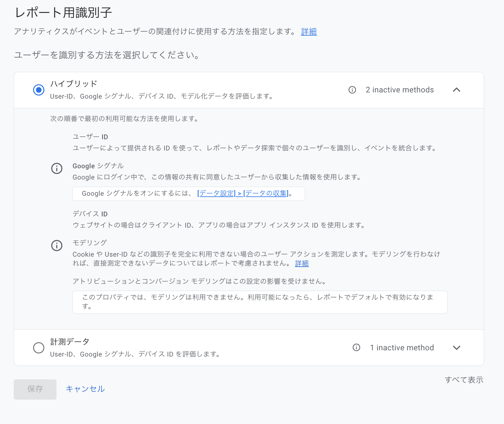
Task: Click info icon beside '1 inactive method'
Action: [x=356, y=348]
